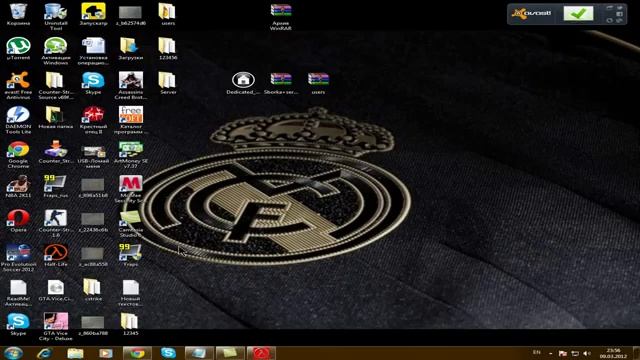Image resolution: width=640 pixels, height=360 pixels.
Task: Launch avast! Free Antivirus shortcut
Action: (x=18, y=81)
